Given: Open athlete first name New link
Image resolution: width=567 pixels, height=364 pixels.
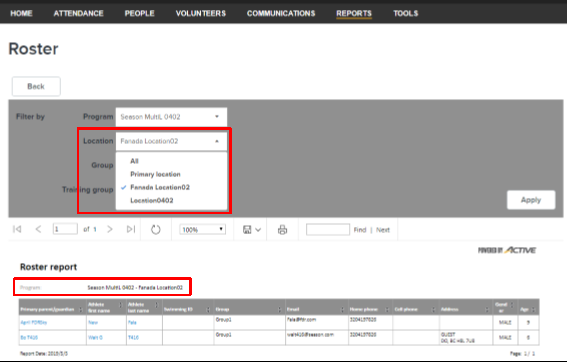Looking at the screenshot, I should click(x=93, y=322).
